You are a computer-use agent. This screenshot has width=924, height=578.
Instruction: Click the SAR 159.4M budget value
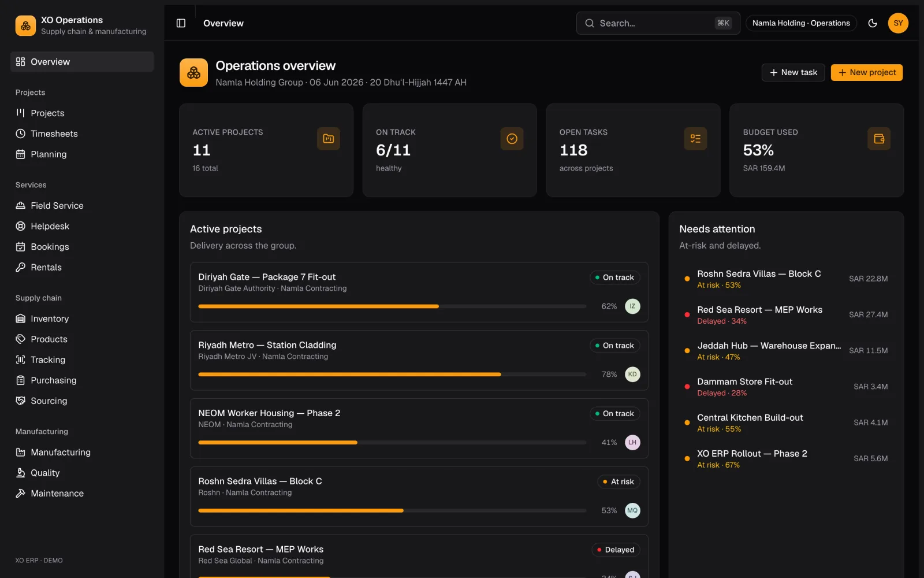pyautogui.click(x=763, y=168)
